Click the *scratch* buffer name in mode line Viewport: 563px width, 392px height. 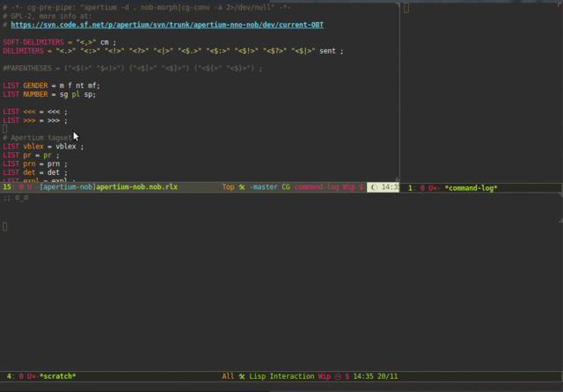[x=57, y=376]
